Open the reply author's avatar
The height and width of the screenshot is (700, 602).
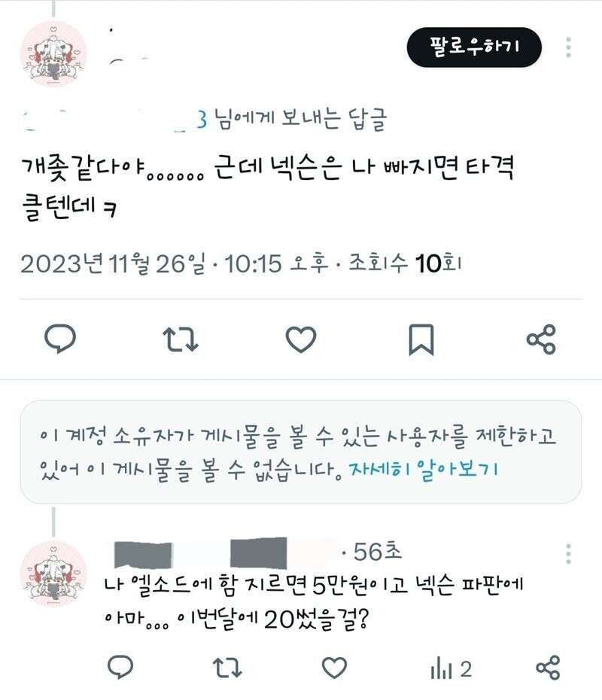(53, 574)
